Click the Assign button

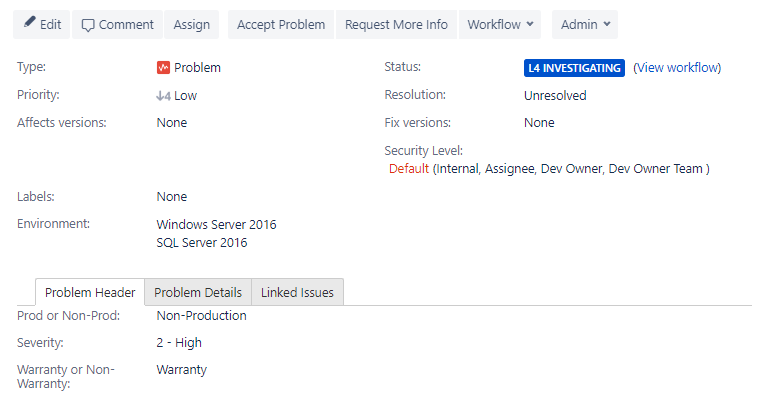pyautogui.click(x=192, y=24)
